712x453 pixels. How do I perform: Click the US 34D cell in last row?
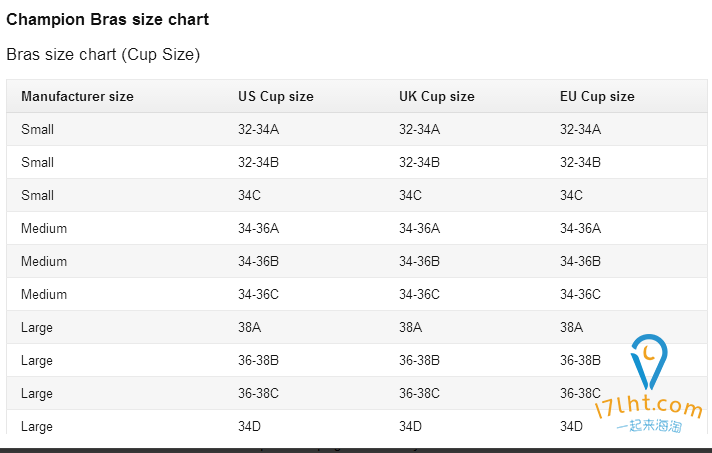click(x=249, y=427)
